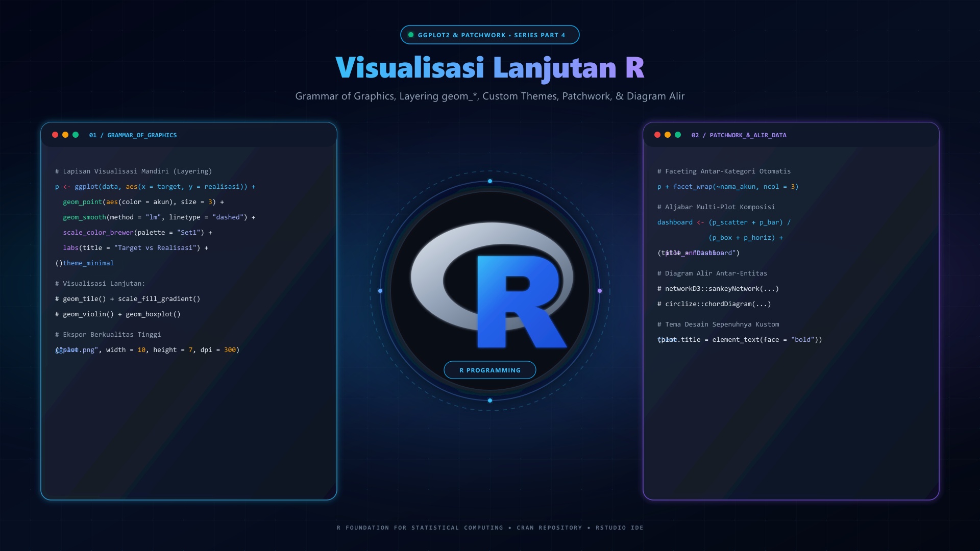This screenshot has height=551, width=980.
Task: Click comment '# Diagram Alir Antar-Entitas'
Action: pos(712,273)
